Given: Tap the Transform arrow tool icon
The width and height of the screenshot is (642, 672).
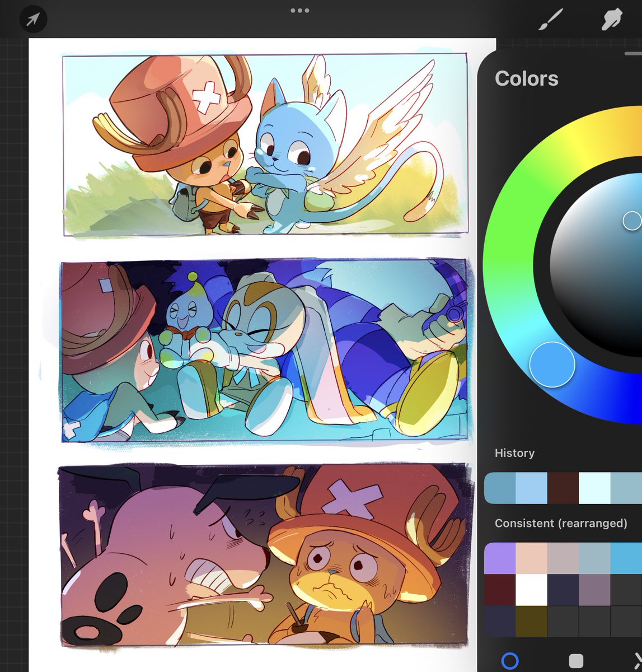Looking at the screenshot, I should [x=33, y=20].
